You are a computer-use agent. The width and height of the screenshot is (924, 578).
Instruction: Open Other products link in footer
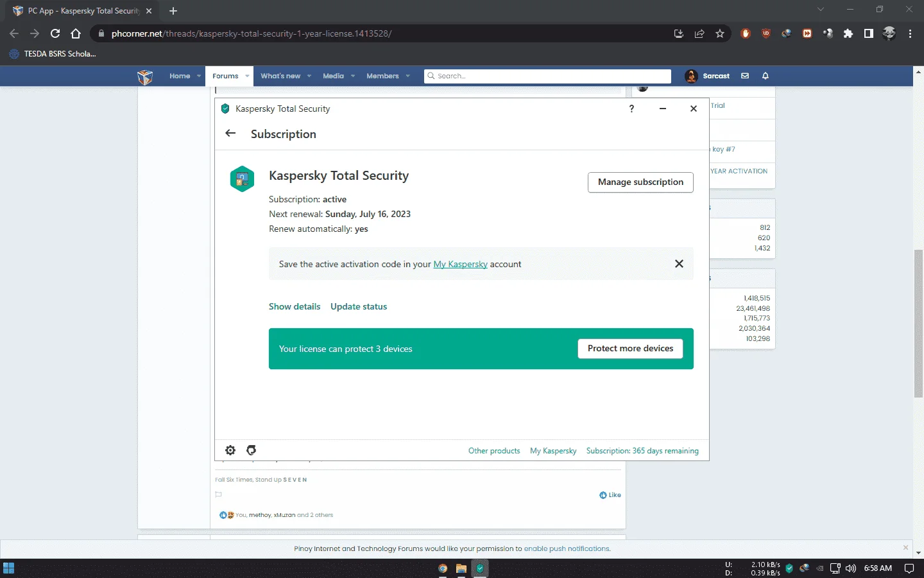coord(494,451)
